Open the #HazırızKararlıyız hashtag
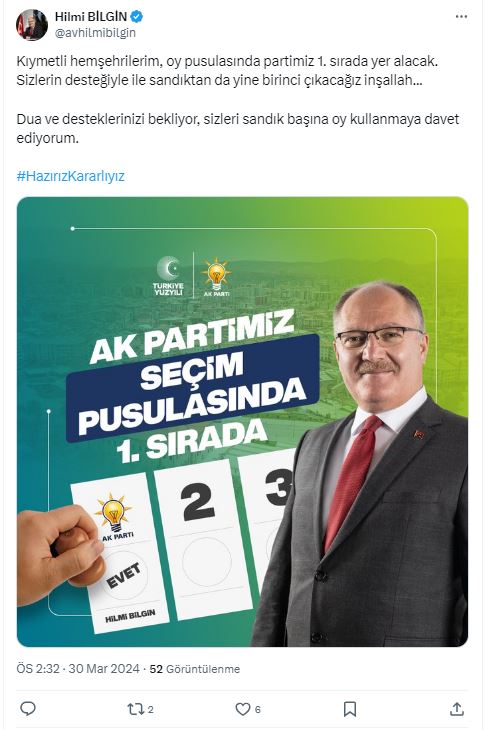Screen dimensions: 488x730 pos(71,176)
